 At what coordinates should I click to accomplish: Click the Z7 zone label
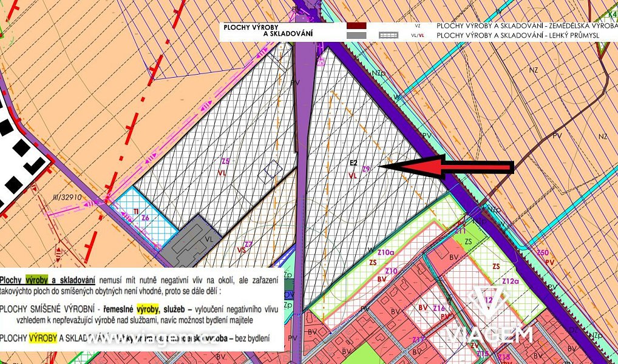pos(248,244)
